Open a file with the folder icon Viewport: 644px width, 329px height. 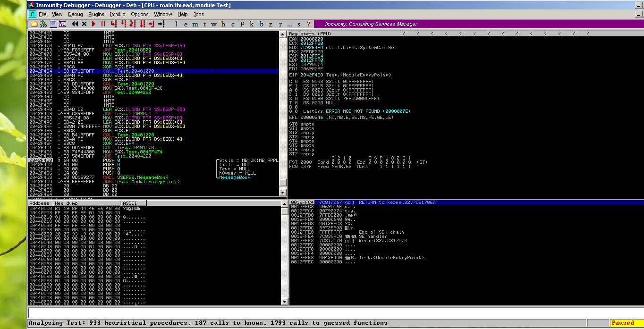click(34, 24)
